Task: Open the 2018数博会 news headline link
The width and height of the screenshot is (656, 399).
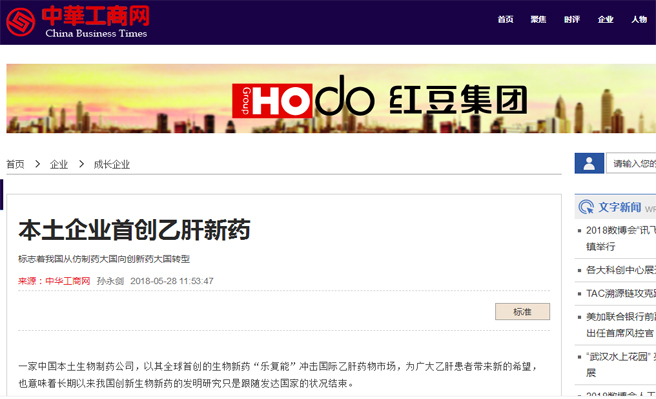Action: (620, 238)
